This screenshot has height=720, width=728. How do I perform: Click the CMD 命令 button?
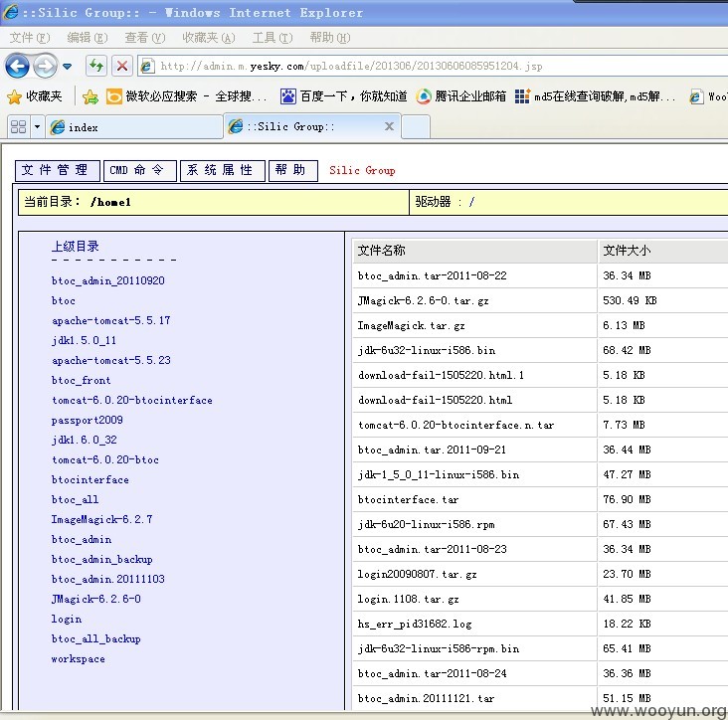[140, 170]
